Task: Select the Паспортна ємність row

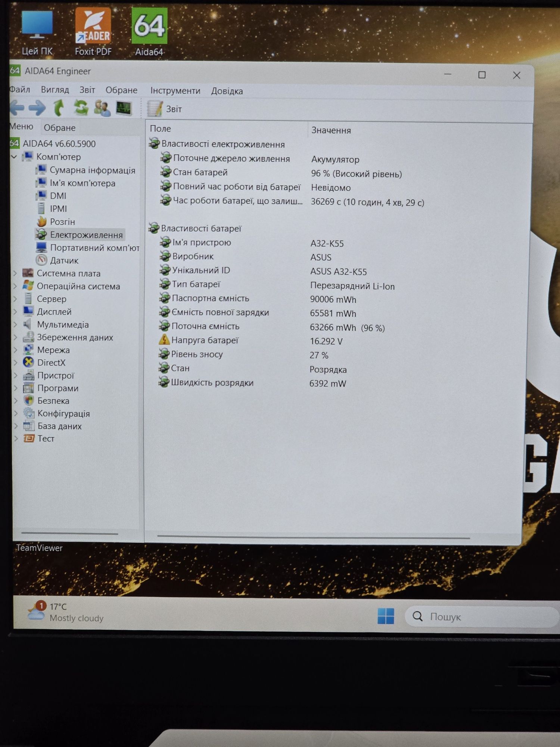Action: pos(258,299)
